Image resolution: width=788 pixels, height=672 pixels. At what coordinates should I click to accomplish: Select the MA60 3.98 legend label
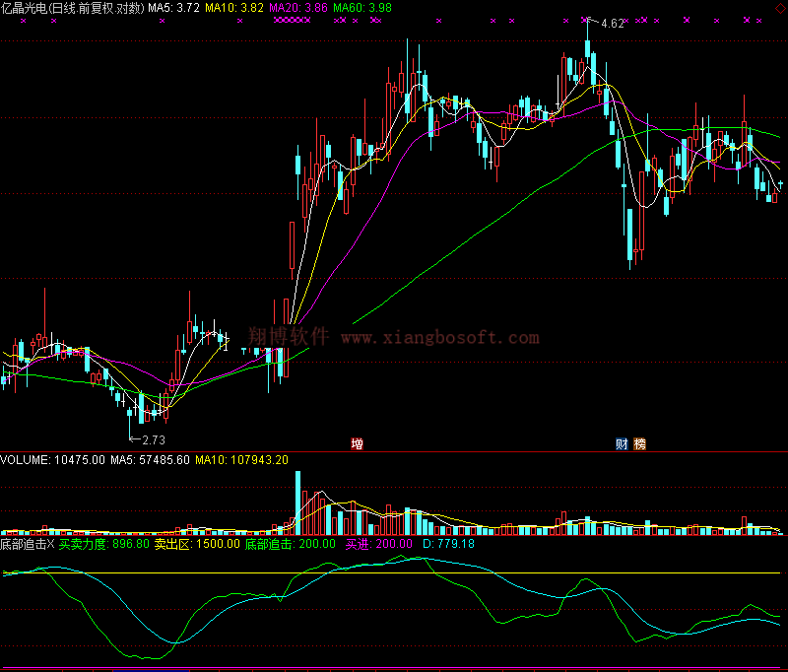coord(361,7)
